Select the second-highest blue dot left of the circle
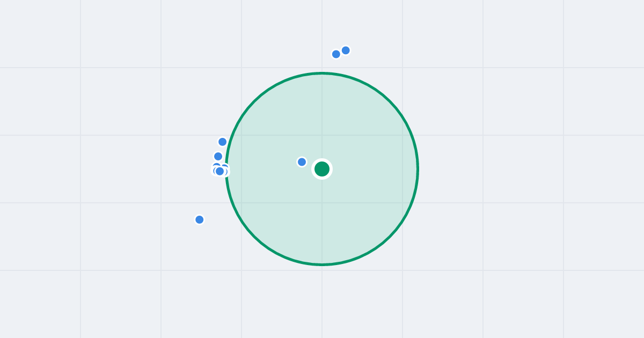The image size is (644, 338). (218, 157)
